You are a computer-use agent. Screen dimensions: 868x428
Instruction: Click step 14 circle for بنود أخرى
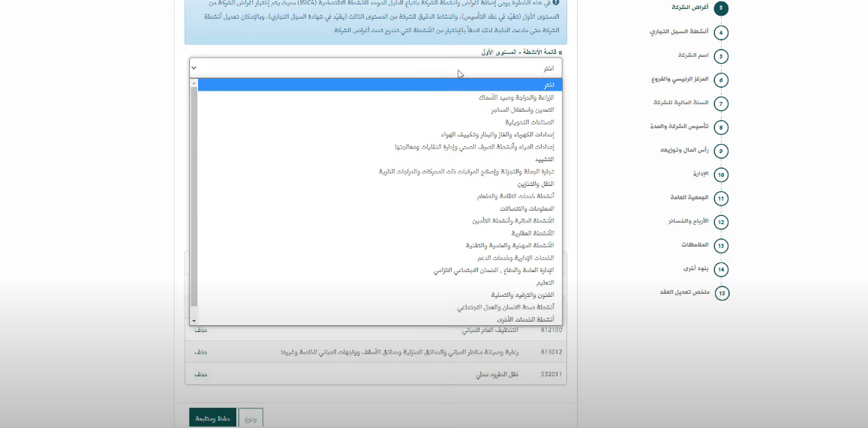(720, 270)
